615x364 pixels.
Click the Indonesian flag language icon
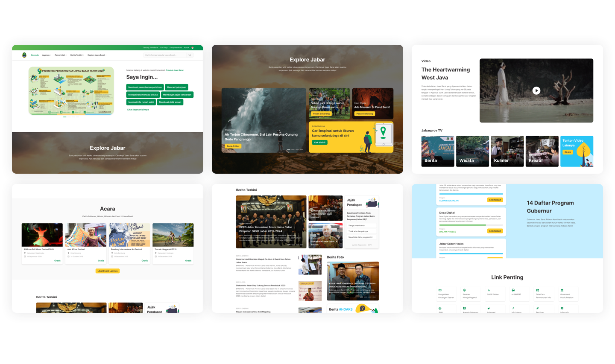[x=193, y=48]
